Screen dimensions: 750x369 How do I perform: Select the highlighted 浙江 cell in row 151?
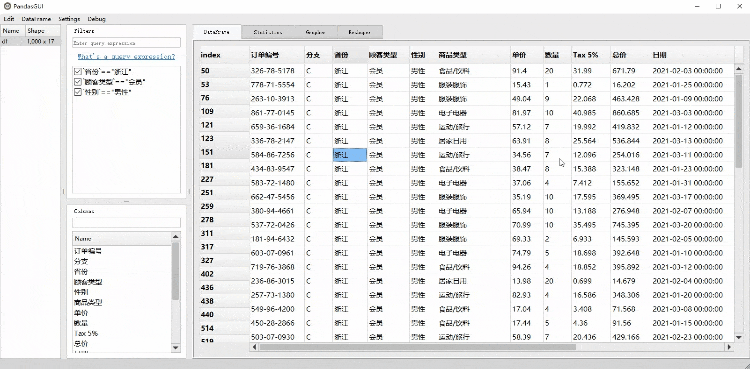point(350,155)
